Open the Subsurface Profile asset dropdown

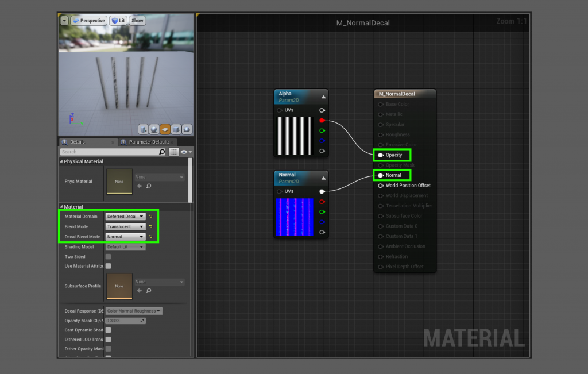[x=160, y=282]
